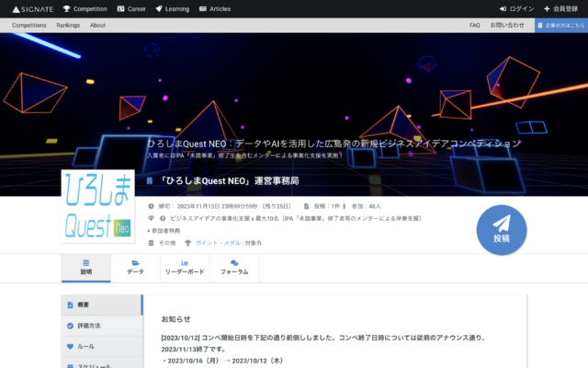Click お問い合わせ contact link
Image resolution: width=588 pixels, height=368 pixels.
click(507, 25)
